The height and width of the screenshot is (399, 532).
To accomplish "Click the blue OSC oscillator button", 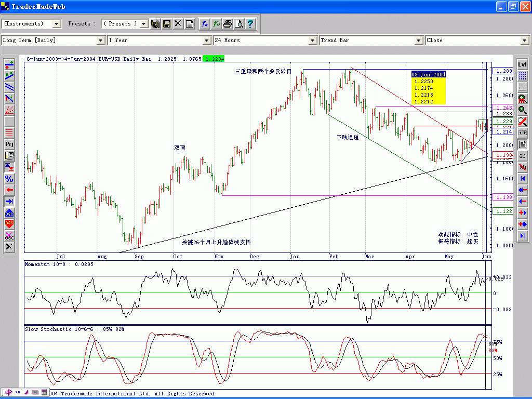I will (9, 212).
